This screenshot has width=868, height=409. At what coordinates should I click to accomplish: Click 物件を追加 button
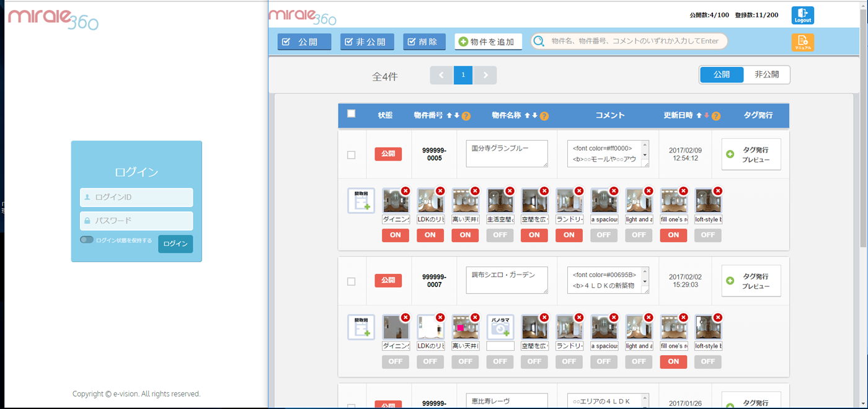[x=488, y=42]
